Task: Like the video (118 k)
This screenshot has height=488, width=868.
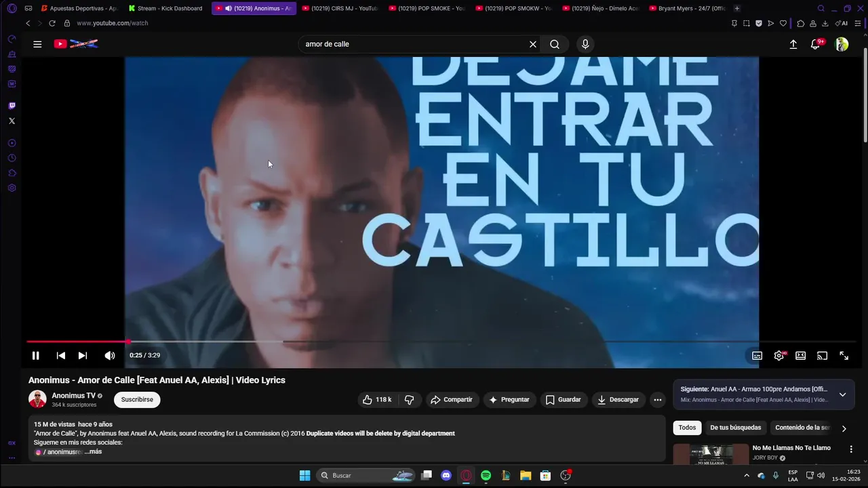Action: coord(377,400)
